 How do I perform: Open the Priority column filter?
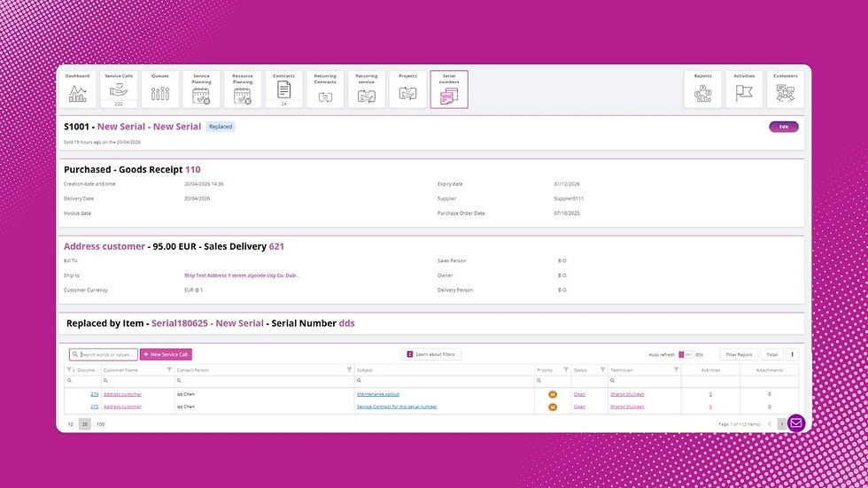coord(566,369)
